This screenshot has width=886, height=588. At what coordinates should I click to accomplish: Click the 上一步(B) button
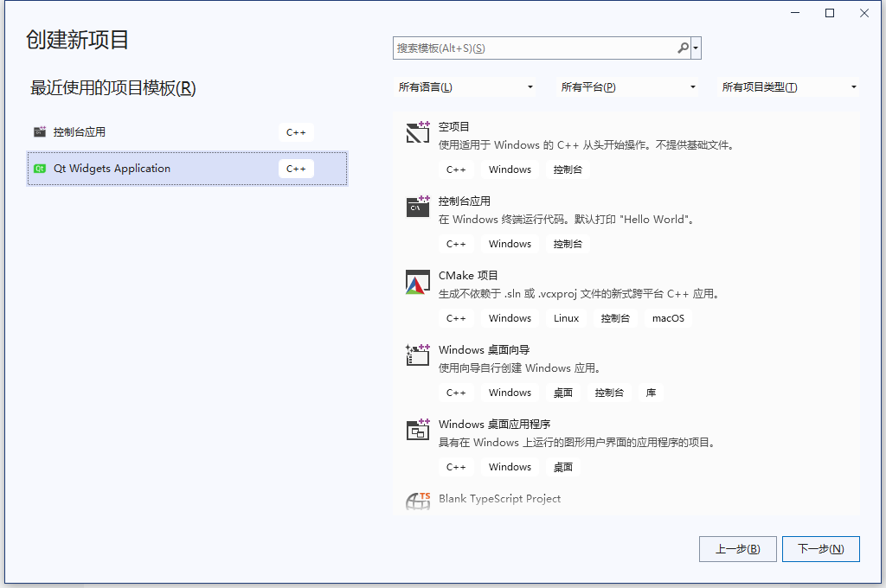[737, 549]
